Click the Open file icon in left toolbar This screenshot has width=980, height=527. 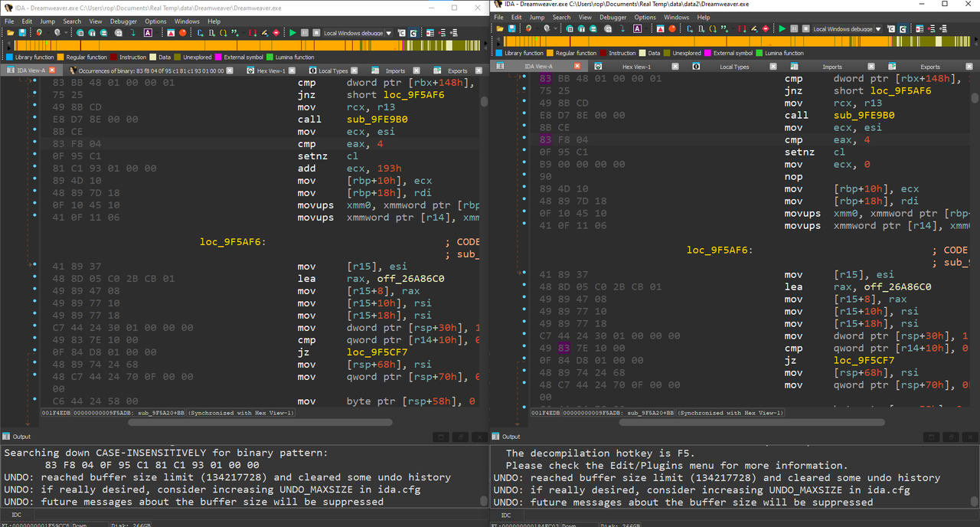pos(10,33)
